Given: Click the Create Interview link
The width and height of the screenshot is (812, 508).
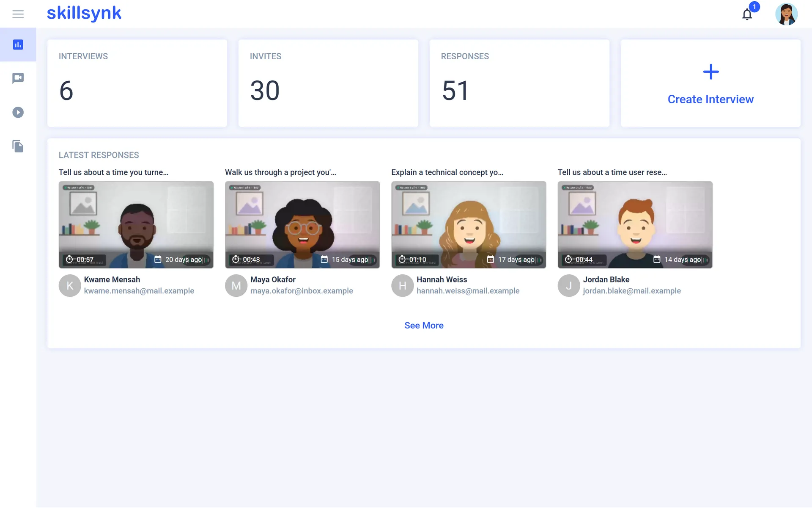Looking at the screenshot, I should point(710,99).
